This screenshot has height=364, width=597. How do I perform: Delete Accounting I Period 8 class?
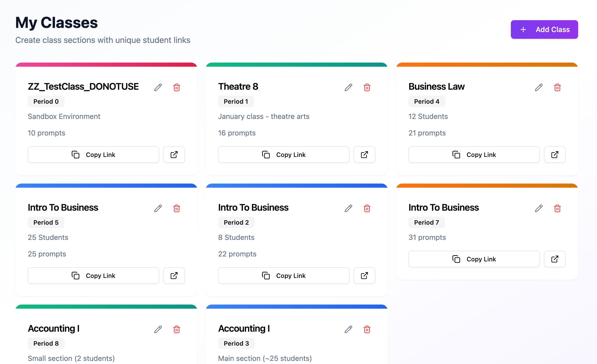[x=177, y=329]
